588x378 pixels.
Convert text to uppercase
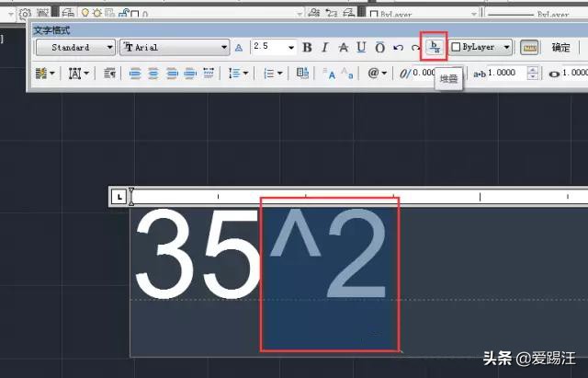click(x=329, y=74)
